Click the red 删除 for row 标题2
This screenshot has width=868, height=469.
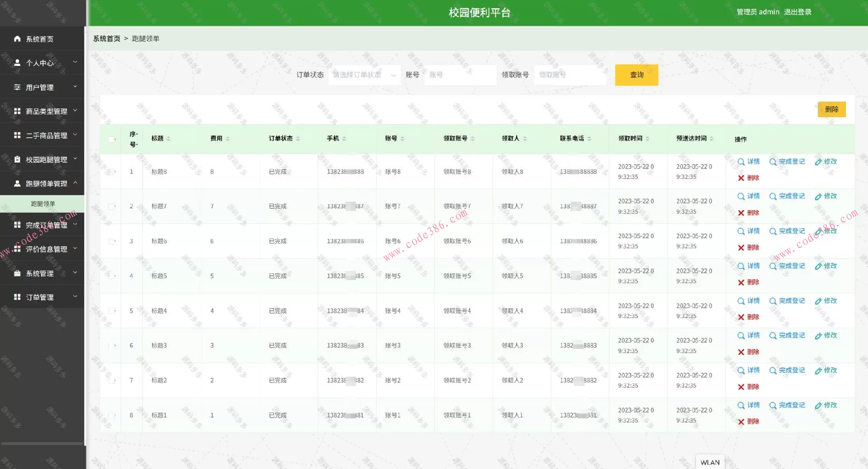click(x=749, y=387)
